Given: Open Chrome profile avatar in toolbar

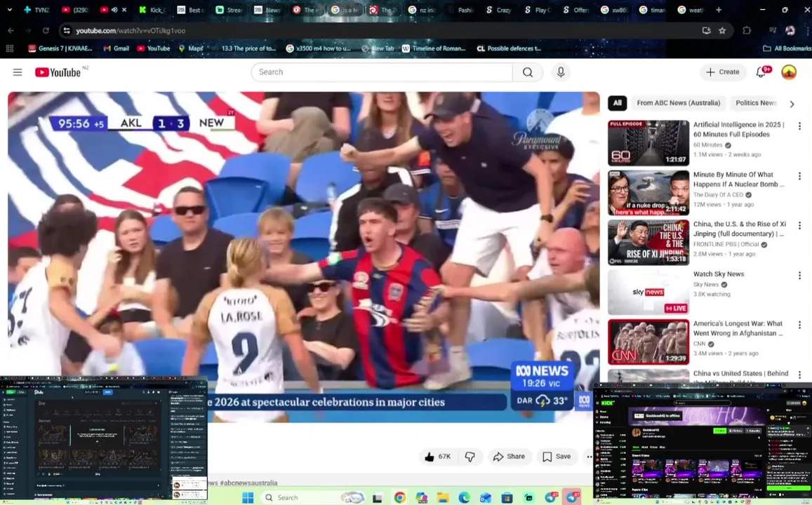Looking at the screenshot, I should pos(790,31).
